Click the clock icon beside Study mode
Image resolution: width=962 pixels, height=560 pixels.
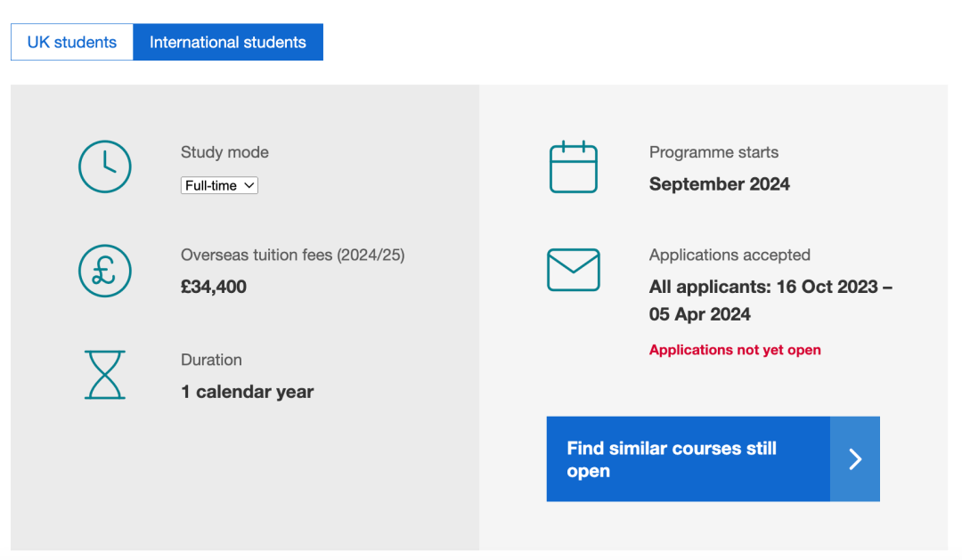pos(105,166)
